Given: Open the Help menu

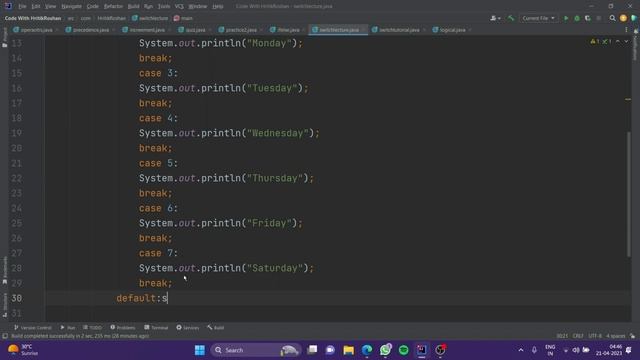Looking at the screenshot, I should tap(218, 7).
